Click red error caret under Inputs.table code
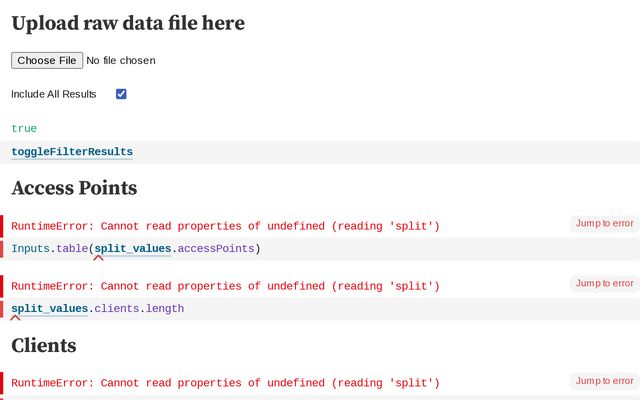 click(x=98, y=258)
